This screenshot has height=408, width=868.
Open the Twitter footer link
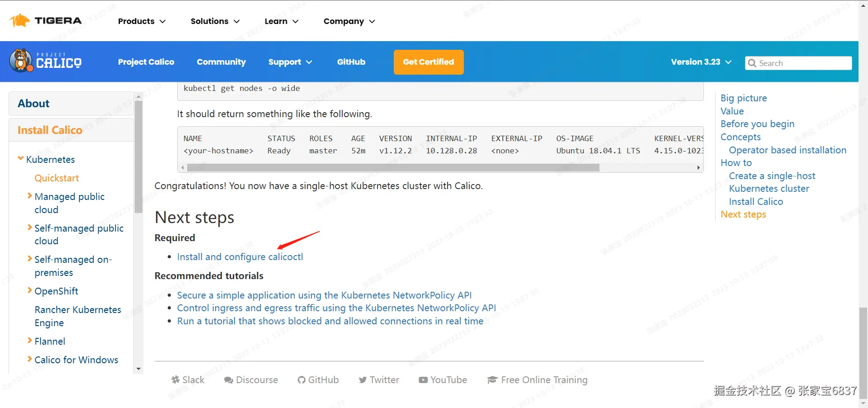[x=379, y=380]
